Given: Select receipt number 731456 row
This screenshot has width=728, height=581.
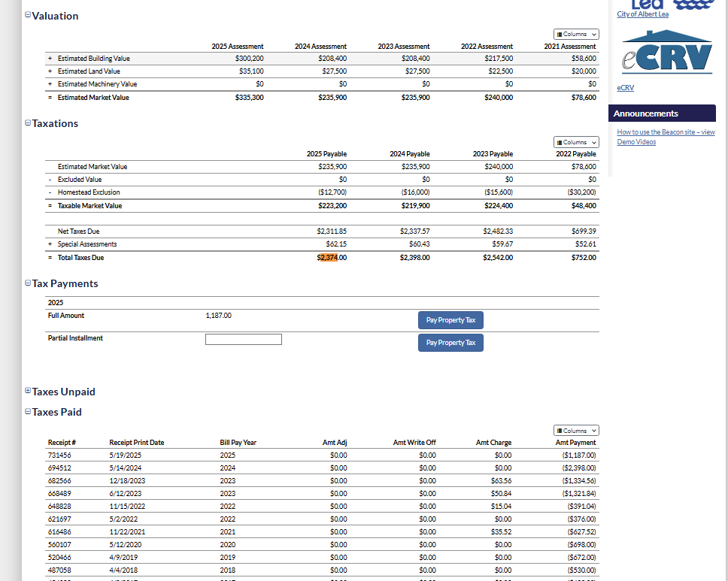Looking at the screenshot, I should click(x=59, y=455).
